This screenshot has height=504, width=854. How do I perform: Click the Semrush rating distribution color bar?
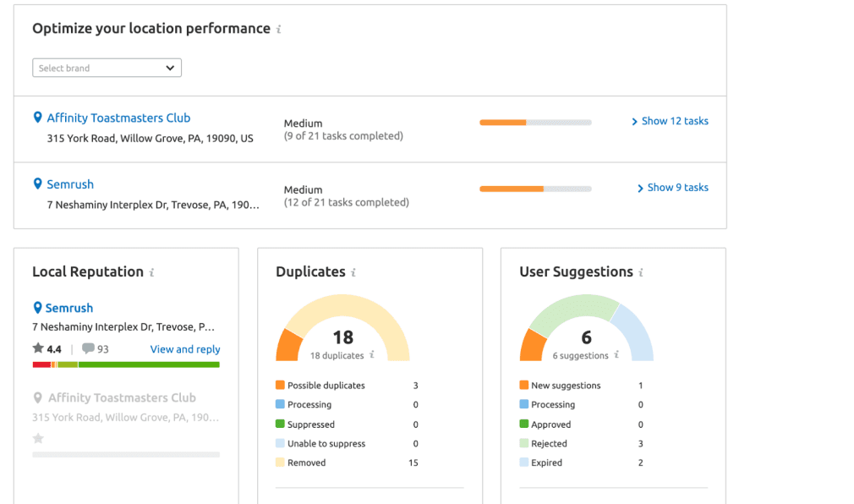tap(126, 365)
